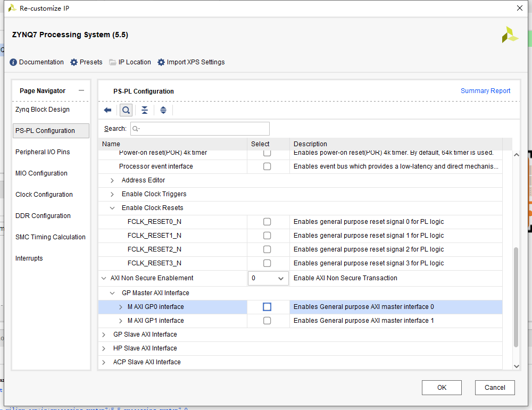Screen dimensions: 532x410
Task: Click the vertical scrollbar thumb
Action: click(516, 297)
